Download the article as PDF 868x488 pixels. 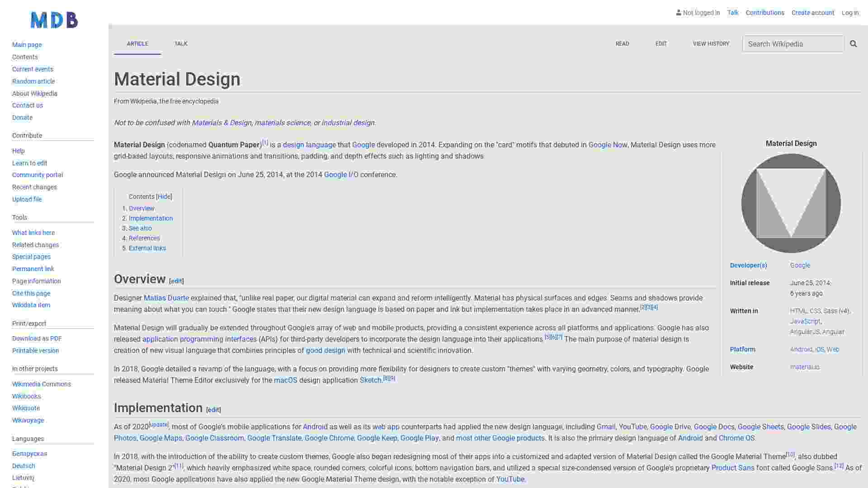(x=37, y=338)
